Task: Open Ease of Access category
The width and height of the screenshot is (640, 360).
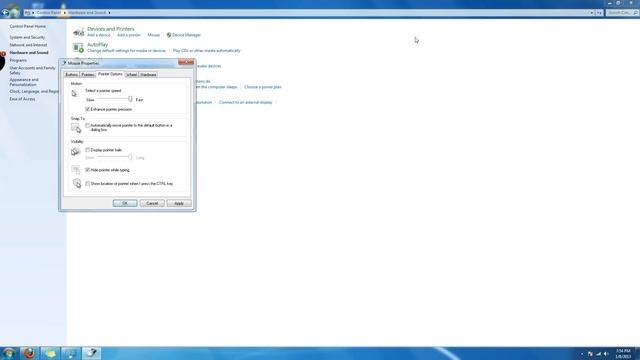Action: [22, 99]
